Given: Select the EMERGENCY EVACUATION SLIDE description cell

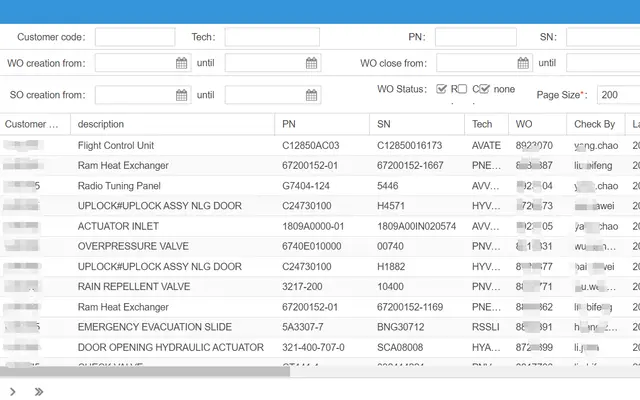Looking at the screenshot, I should click(173, 327).
